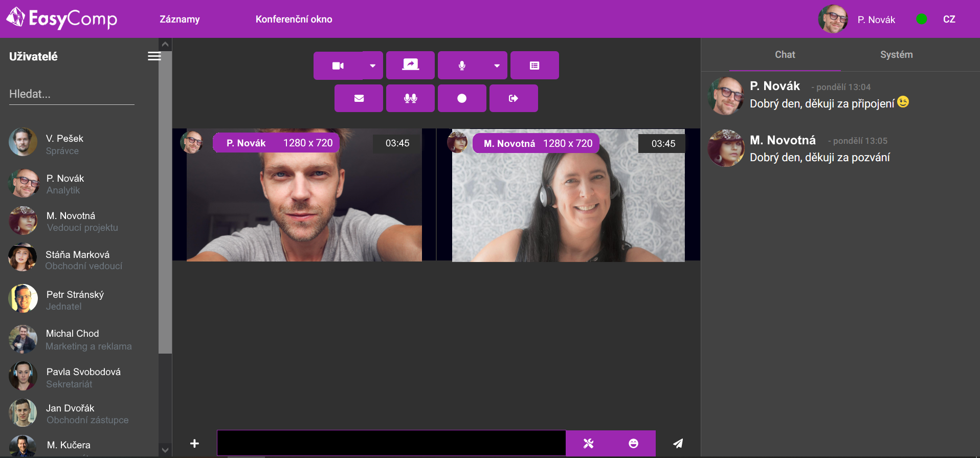Toggle the single microphone mute button
The width and height of the screenshot is (980, 458).
coord(462,66)
